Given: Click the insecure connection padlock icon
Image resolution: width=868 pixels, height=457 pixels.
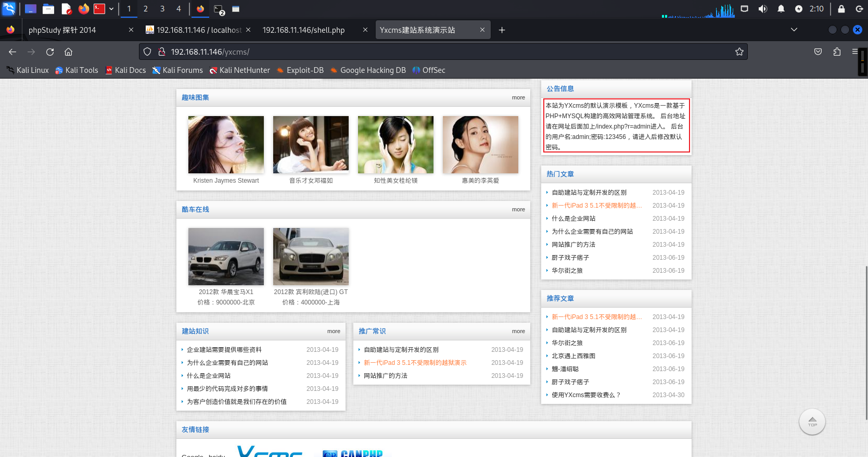Looking at the screenshot, I should [162, 52].
